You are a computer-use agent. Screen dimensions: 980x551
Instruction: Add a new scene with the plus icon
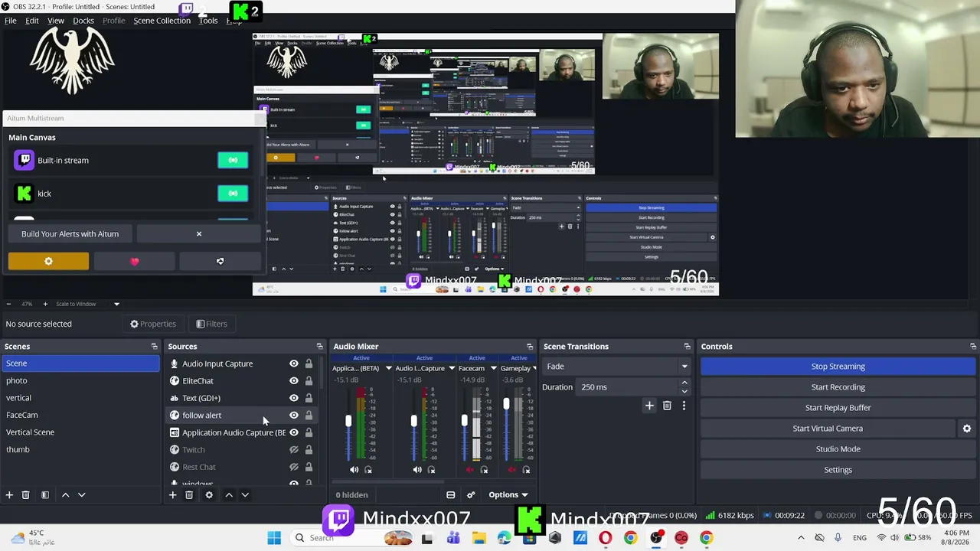click(x=9, y=495)
